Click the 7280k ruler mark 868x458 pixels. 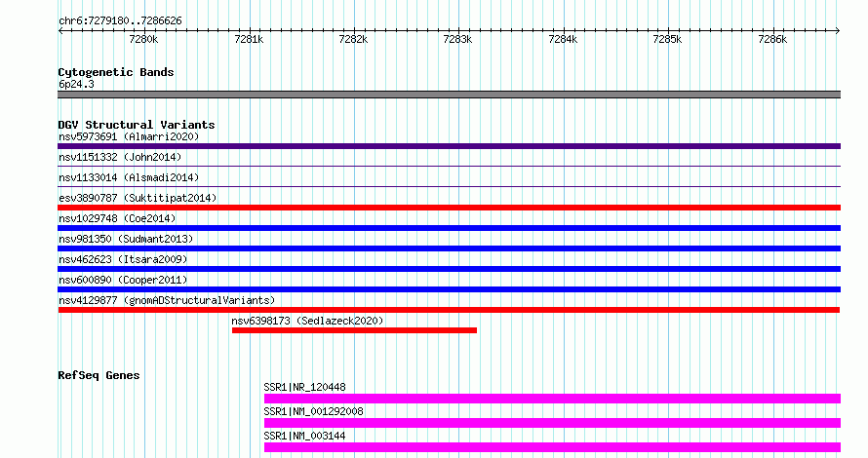coord(144,39)
